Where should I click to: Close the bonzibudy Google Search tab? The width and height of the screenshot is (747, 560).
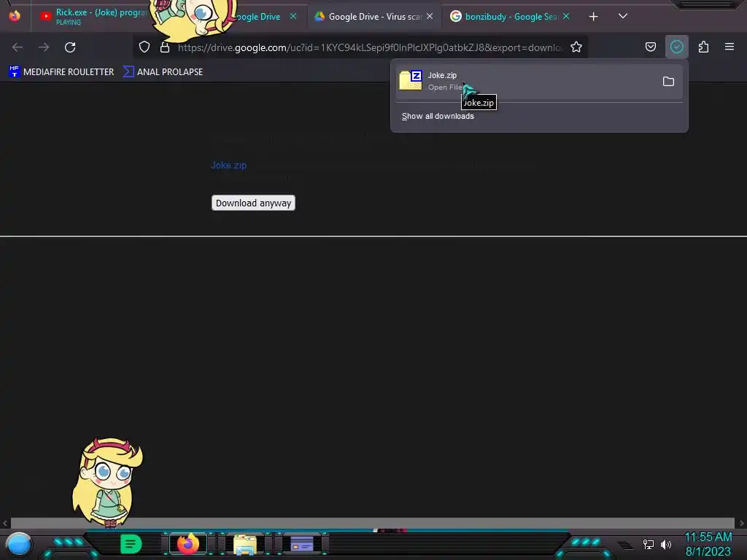566,16
